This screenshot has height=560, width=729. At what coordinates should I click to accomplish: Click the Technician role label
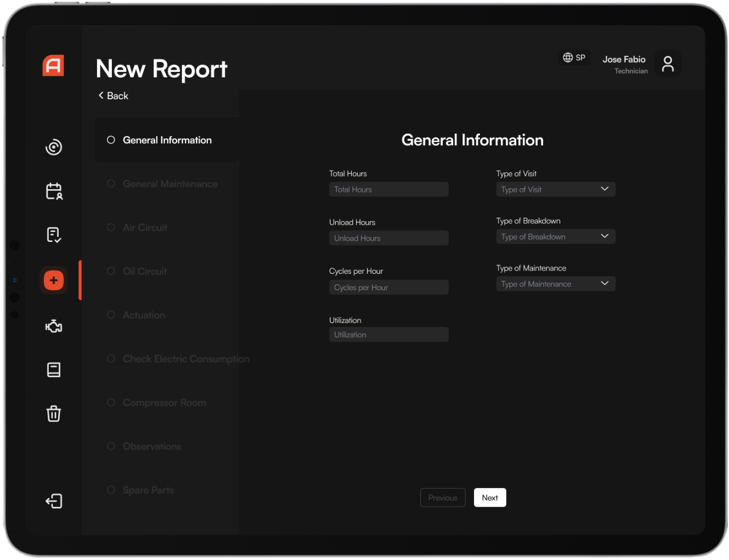click(x=631, y=71)
